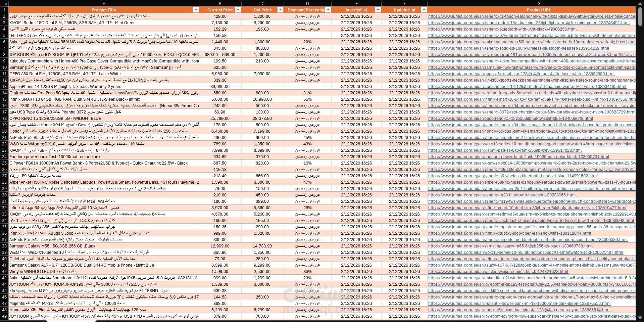The image size is (644, 322).
Task: Open the honor-x5c-plus Jumia link
Action: point(519,310)
